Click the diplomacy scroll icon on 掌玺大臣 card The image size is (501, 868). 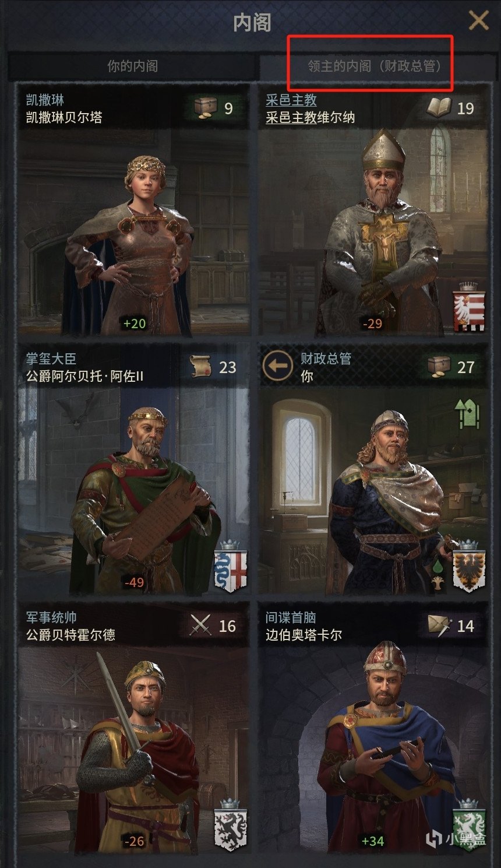(201, 367)
